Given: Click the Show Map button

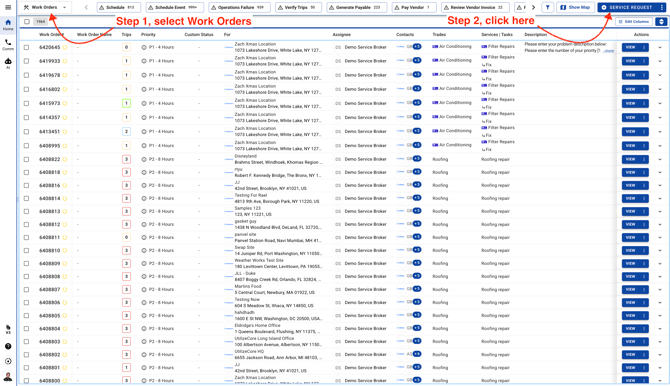Looking at the screenshot, I should click(575, 7).
